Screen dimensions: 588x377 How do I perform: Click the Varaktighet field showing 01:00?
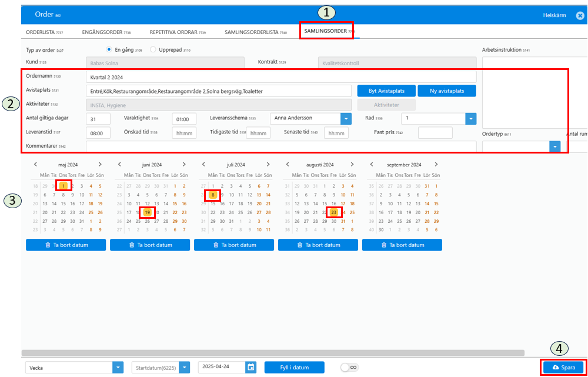pos(184,119)
